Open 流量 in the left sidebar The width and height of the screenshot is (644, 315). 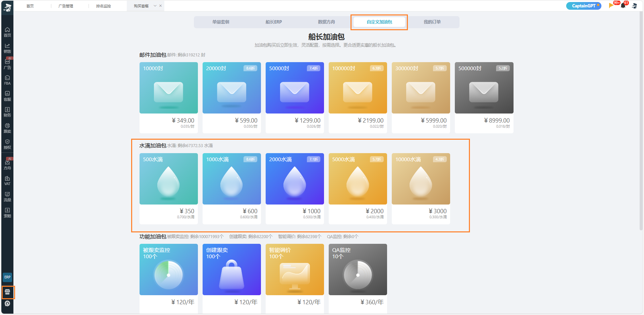(7, 197)
